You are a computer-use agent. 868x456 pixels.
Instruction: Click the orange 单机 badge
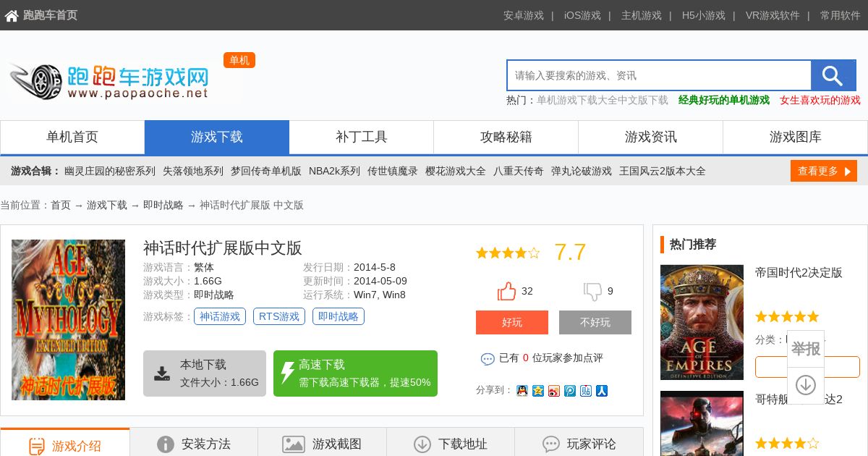click(239, 60)
